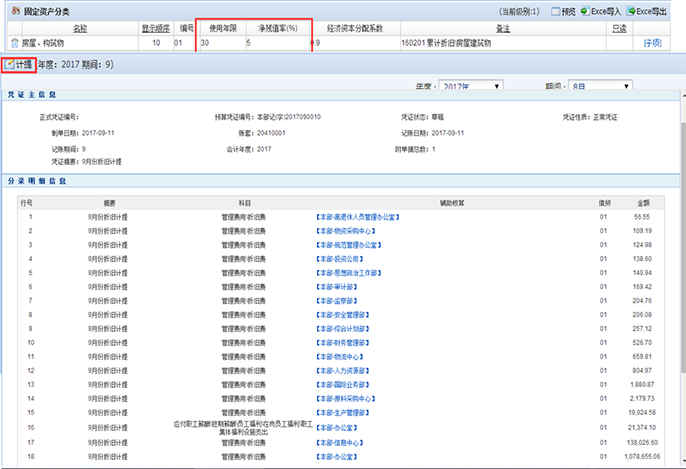Open the 本部-国际业务部 auxiliary link

coord(343,385)
